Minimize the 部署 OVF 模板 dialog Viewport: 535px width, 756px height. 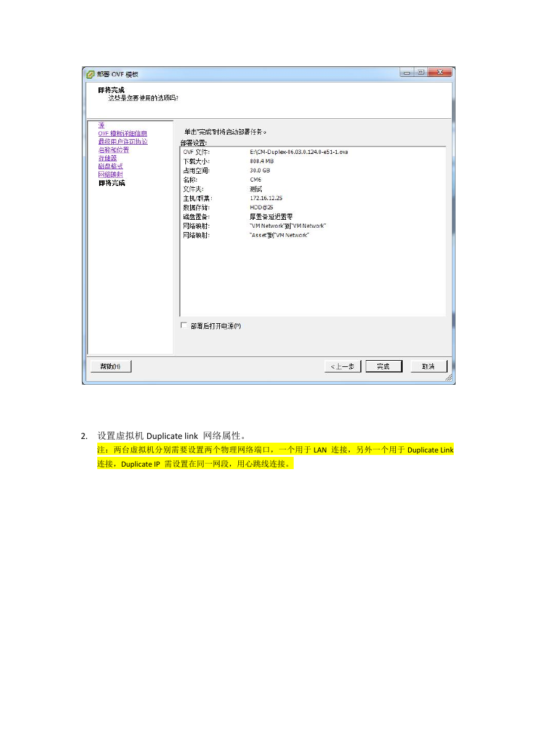tap(408, 73)
